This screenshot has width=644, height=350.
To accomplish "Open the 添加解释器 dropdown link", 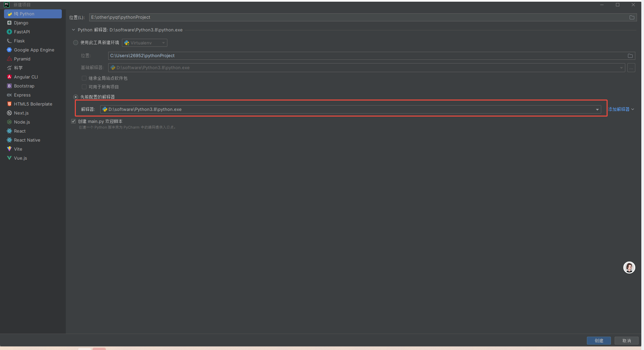I will [x=621, y=110].
